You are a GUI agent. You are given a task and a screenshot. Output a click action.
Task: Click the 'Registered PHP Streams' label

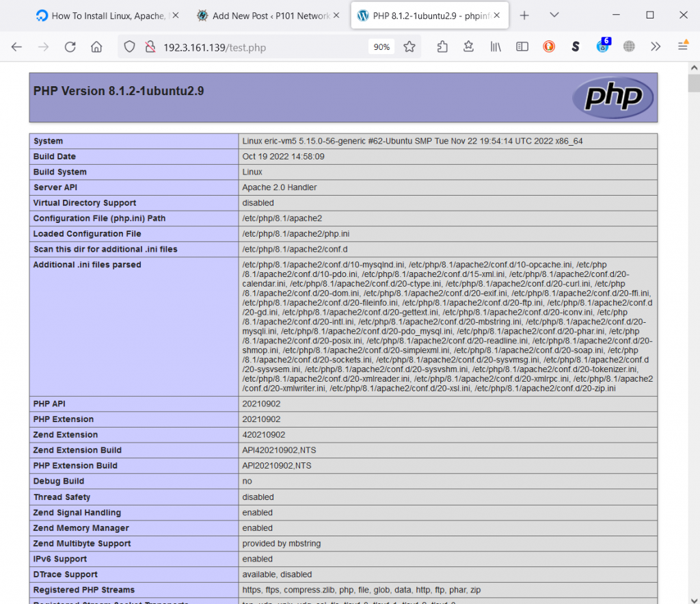pos(84,590)
